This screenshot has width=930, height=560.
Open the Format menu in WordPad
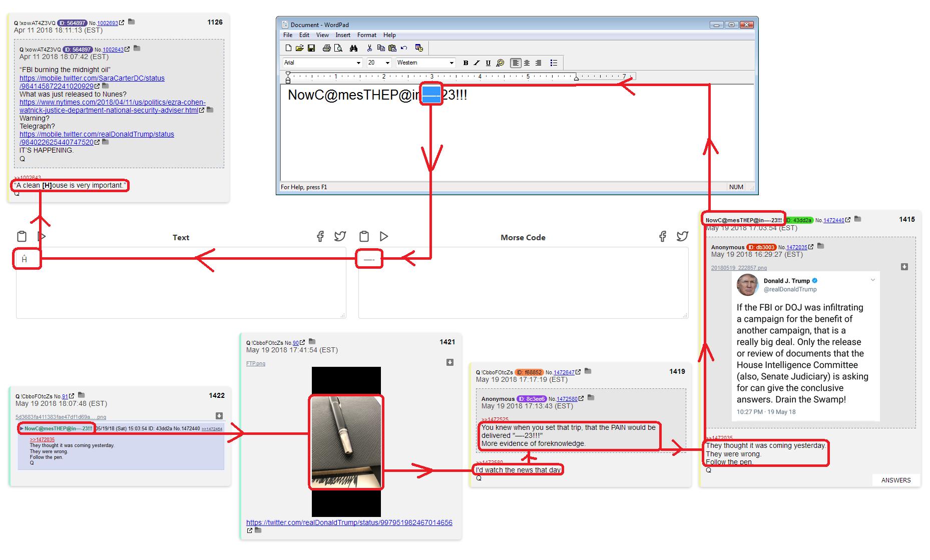coord(367,35)
